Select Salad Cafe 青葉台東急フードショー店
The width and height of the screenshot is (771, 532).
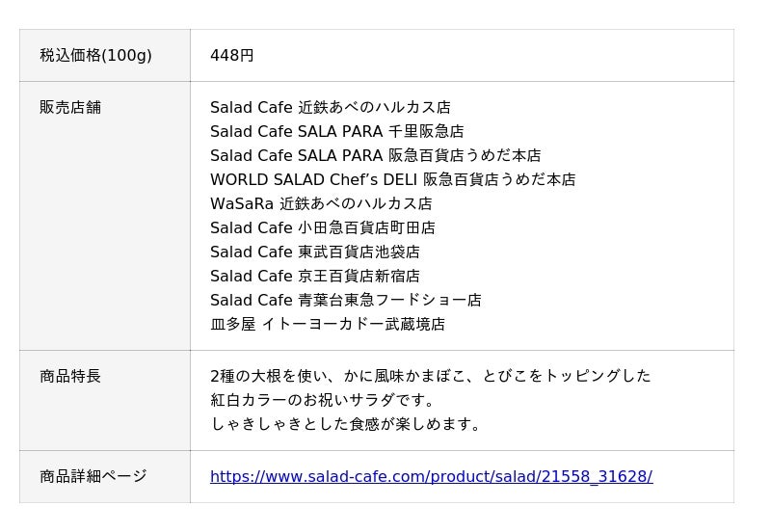coord(345,301)
